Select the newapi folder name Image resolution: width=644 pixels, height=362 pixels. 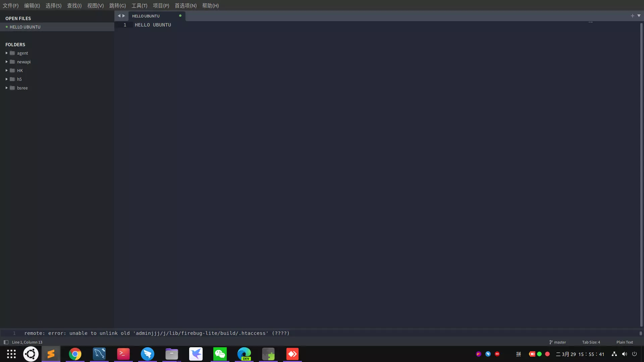pyautogui.click(x=24, y=62)
